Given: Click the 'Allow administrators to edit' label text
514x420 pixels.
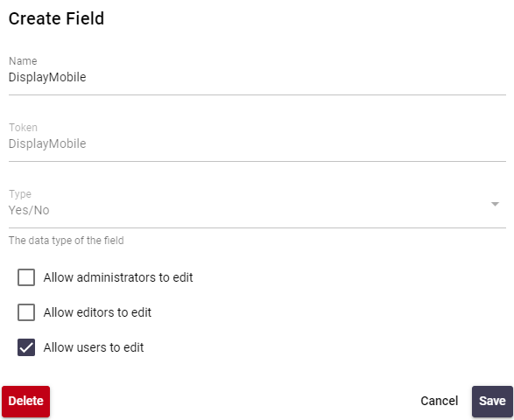Looking at the screenshot, I should click(x=118, y=277).
